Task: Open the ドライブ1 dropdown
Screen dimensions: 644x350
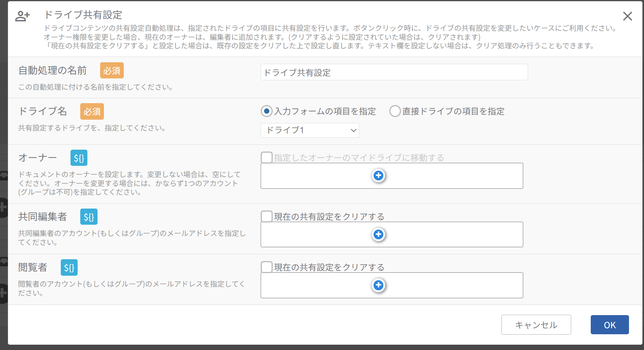Action: click(310, 130)
